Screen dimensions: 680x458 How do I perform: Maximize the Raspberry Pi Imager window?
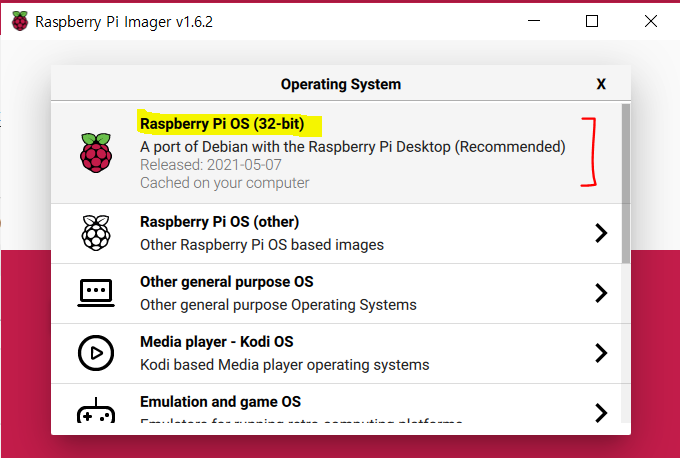tap(592, 21)
